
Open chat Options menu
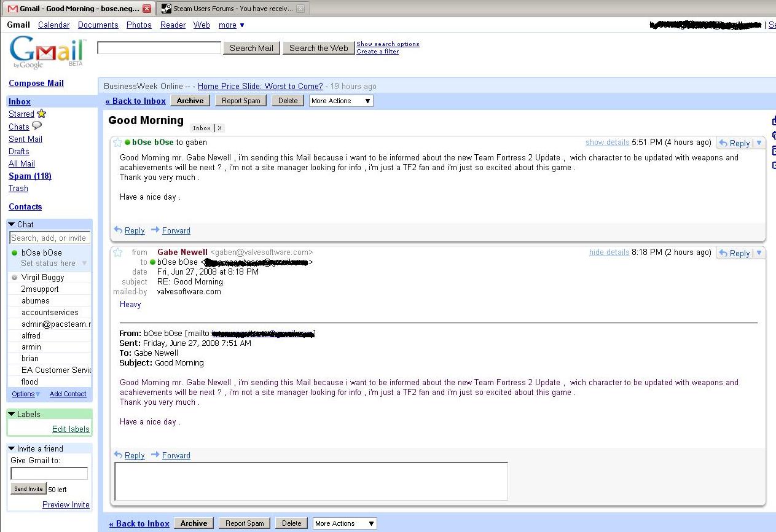[x=26, y=394]
